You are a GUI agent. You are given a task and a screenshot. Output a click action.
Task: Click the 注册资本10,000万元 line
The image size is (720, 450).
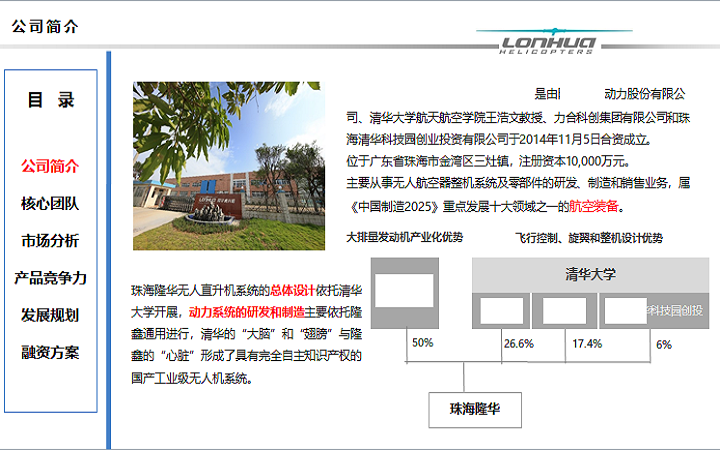click(x=488, y=161)
